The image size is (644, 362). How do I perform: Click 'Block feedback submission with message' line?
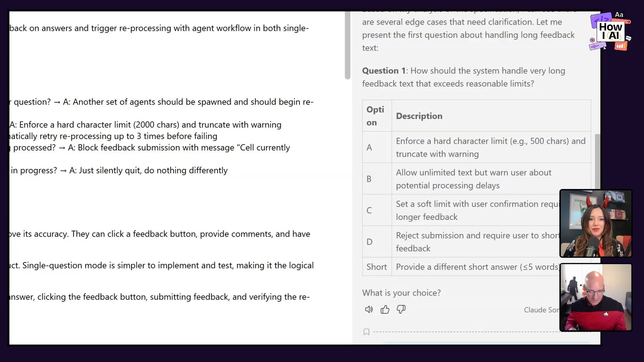click(150, 147)
